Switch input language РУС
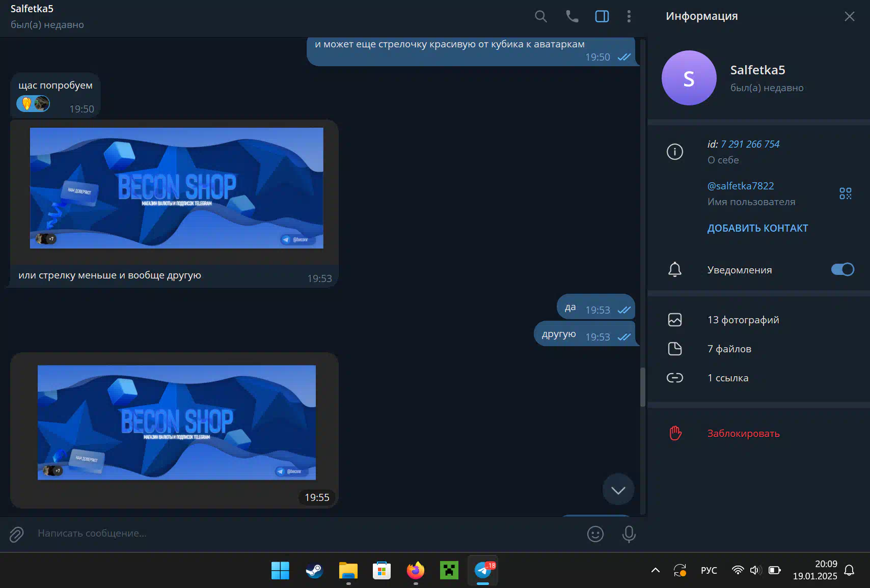Image resolution: width=870 pixels, height=588 pixels. (x=709, y=570)
